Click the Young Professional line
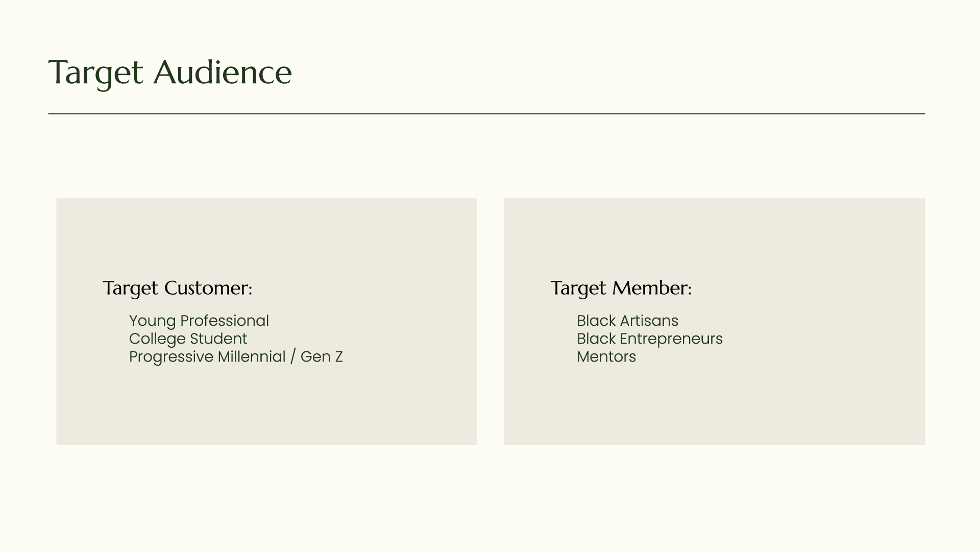Screen dimensions: 980x552 199,321
